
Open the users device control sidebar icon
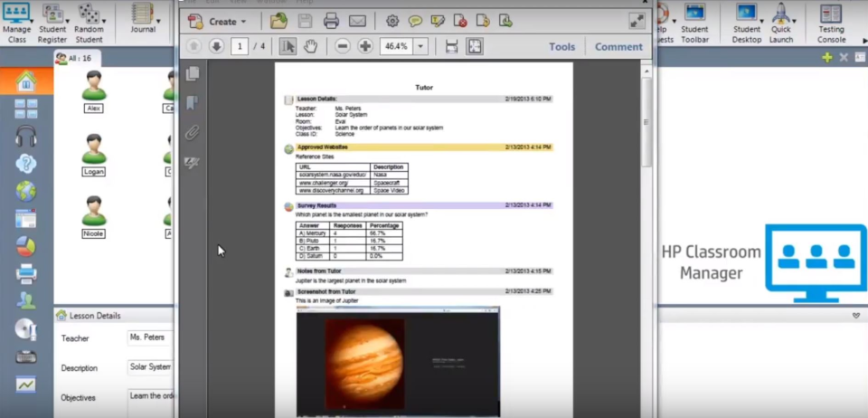click(26, 300)
